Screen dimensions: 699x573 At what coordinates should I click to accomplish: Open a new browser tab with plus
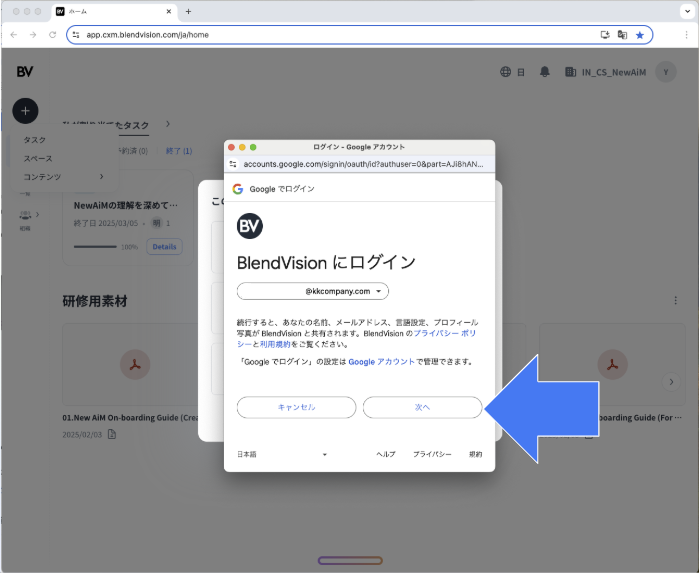(x=188, y=12)
